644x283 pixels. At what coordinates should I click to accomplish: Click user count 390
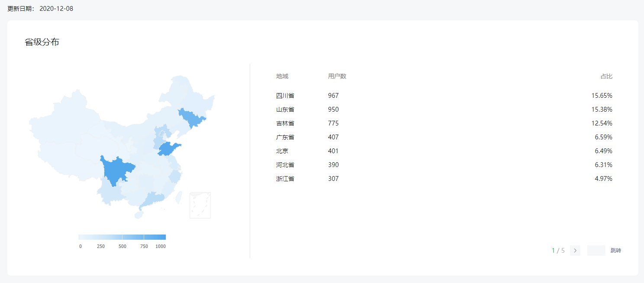(333, 165)
